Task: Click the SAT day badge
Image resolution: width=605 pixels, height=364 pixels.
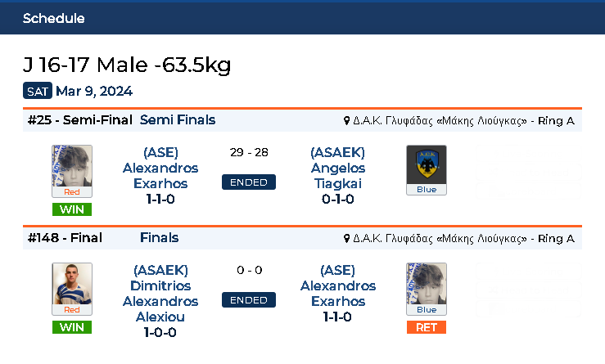Action: pos(38,91)
